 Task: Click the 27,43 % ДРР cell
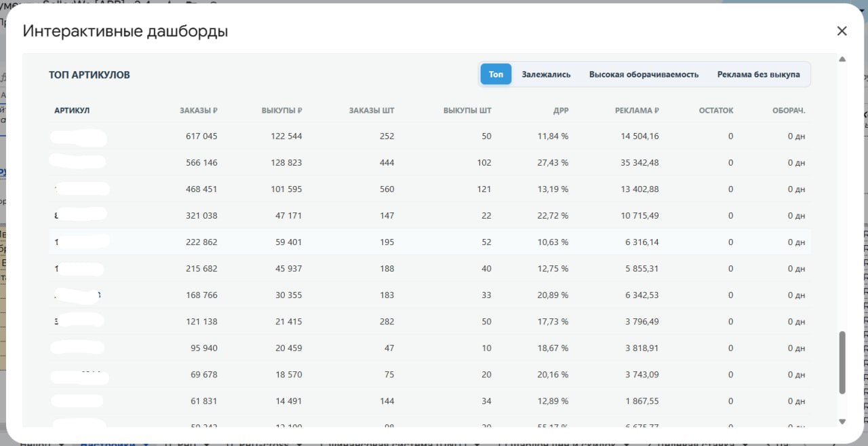(x=553, y=163)
